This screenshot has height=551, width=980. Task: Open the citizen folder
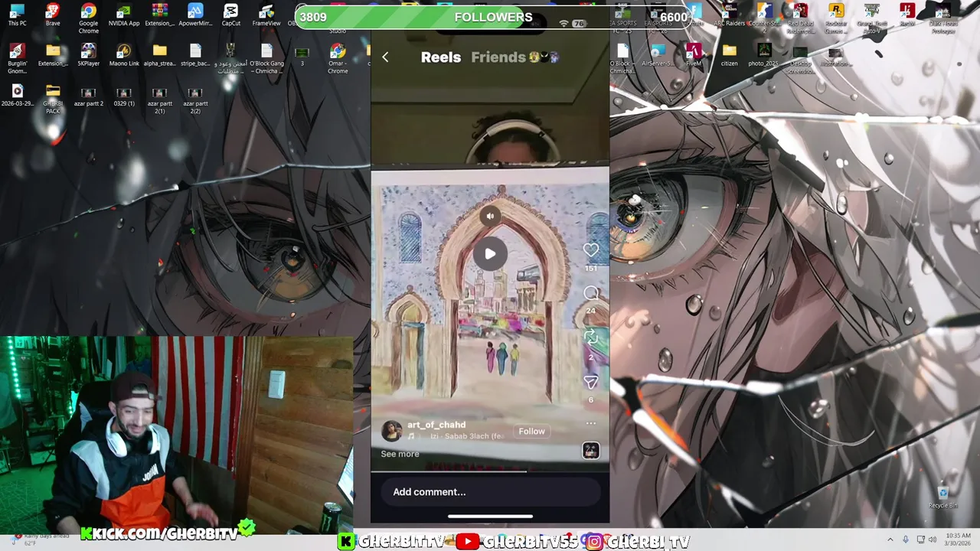coord(729,55)
